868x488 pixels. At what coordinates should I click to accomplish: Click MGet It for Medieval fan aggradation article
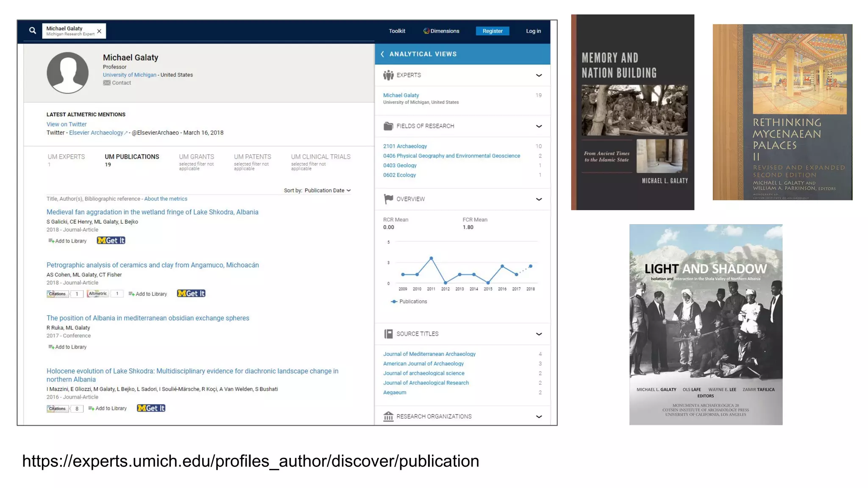pos(111,241)
